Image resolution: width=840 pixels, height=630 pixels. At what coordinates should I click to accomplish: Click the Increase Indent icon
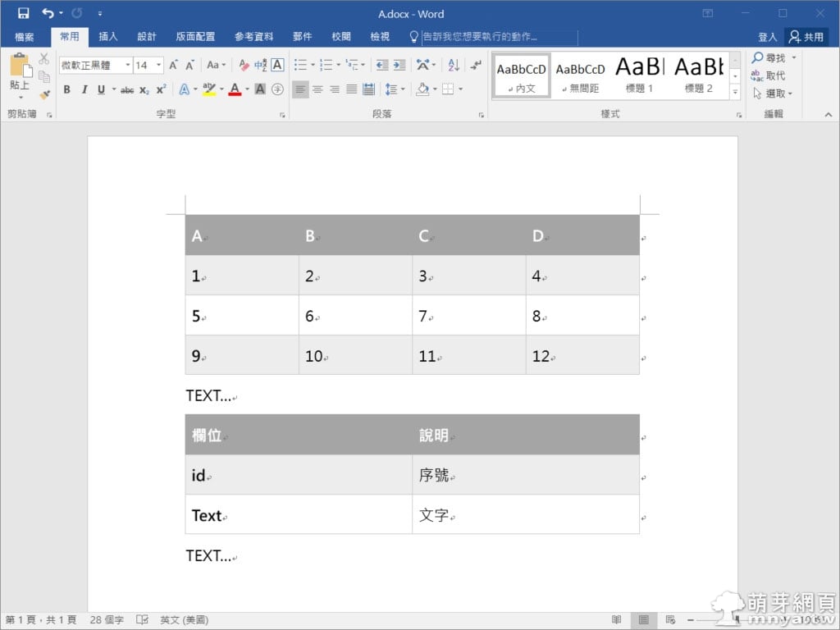399,65
